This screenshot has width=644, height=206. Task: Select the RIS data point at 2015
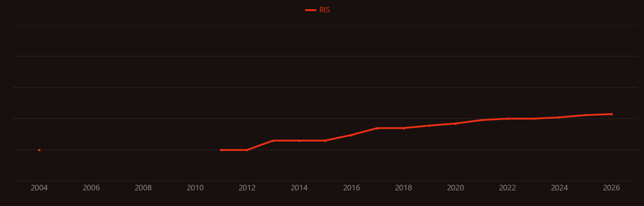[x=325, y=141]
